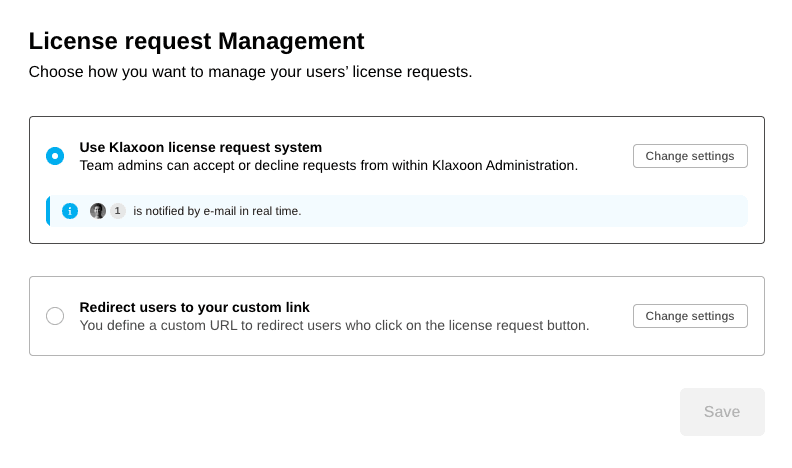Click the "Redirect users to your custom link" label
Viewport: 792px width, 468px height.
point(194,307)
